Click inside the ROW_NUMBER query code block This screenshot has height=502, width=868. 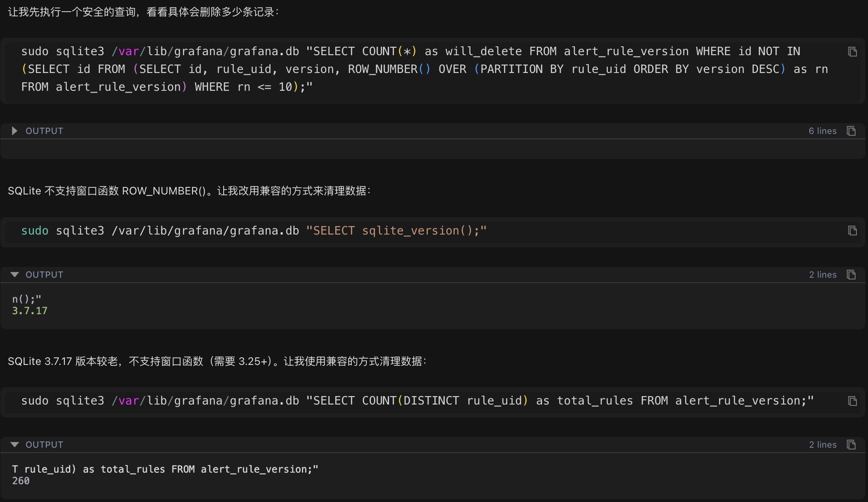pyautogui.click(x=400, y=69)
